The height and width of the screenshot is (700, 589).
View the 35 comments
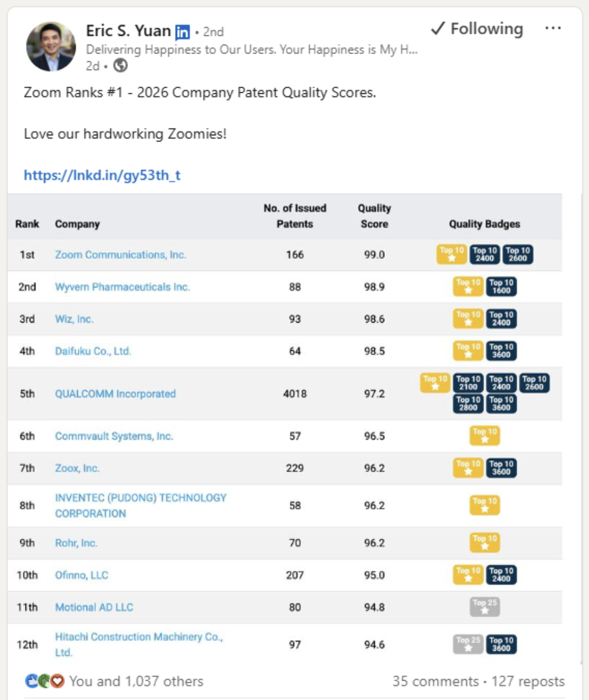435,681
